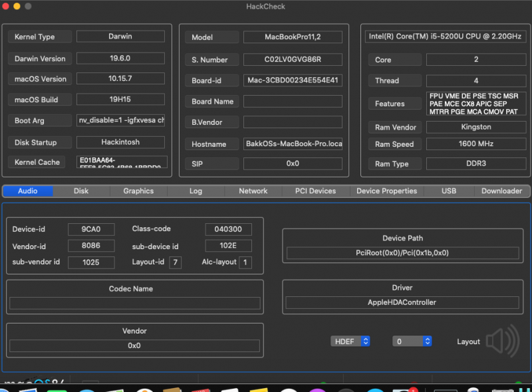
Task: Click the Boot Arg value field
Action: click(x=121, y=120)
